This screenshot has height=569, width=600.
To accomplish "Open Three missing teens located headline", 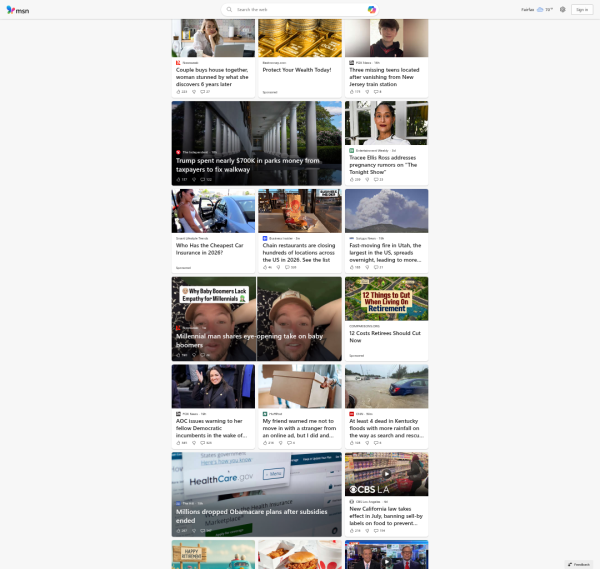I will [x=384, y=77].
